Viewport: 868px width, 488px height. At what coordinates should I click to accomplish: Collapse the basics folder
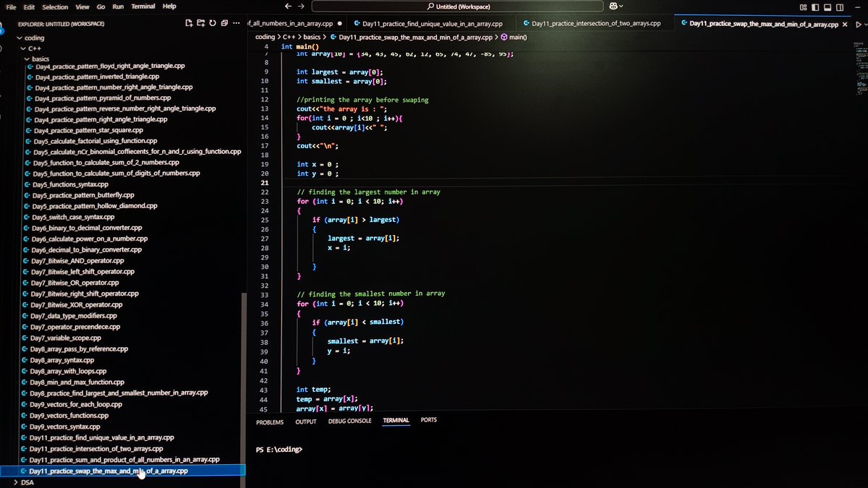36,59
